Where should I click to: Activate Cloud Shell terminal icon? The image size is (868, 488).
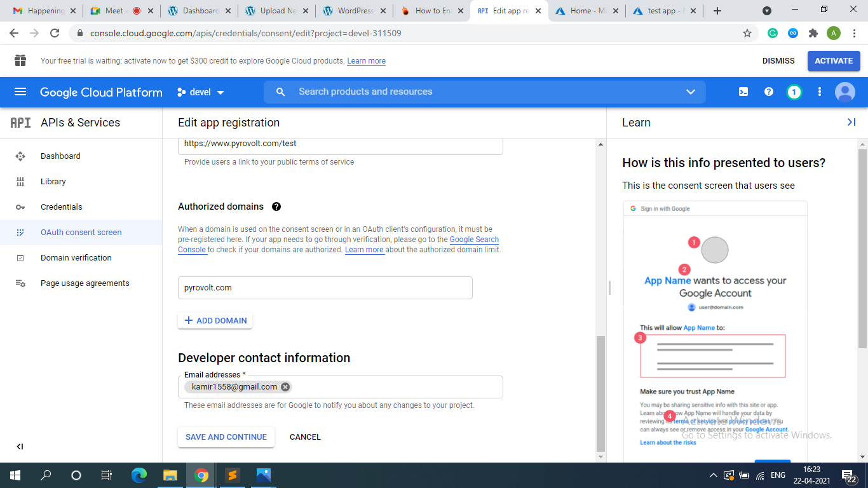(743, 92)
